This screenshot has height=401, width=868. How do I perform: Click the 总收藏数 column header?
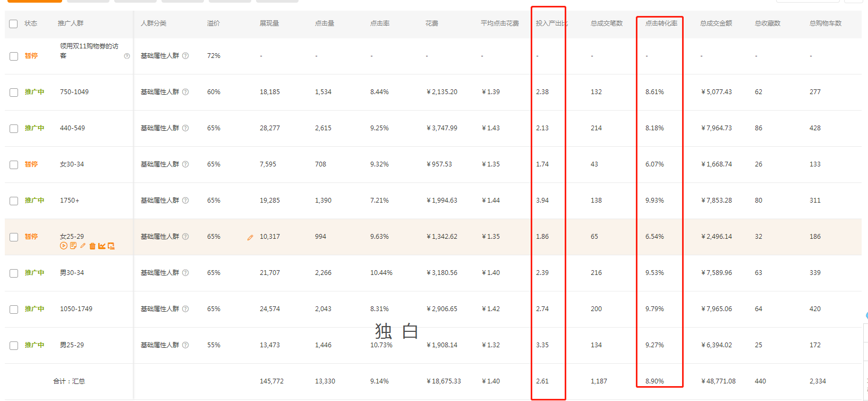768,23
